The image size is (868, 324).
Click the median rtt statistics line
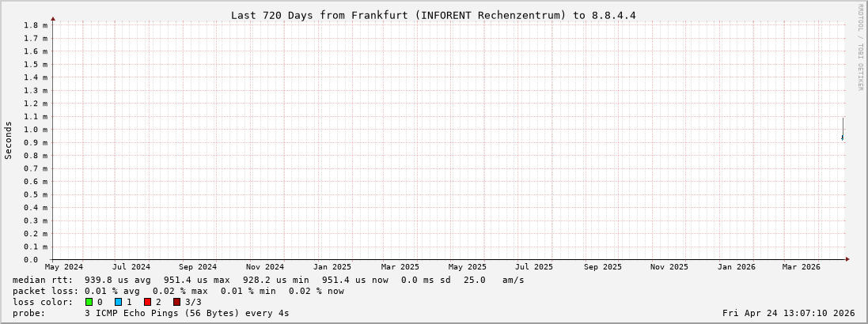tap(268, 280)
